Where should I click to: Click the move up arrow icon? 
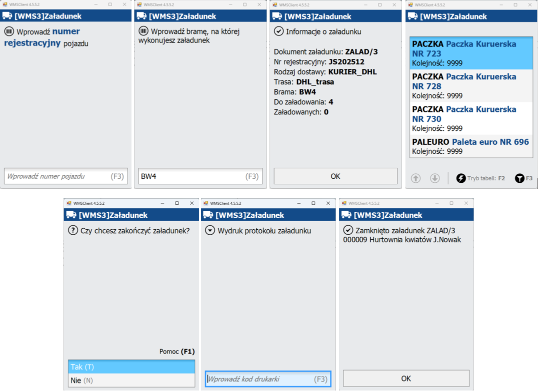click(x=416, y=178)
